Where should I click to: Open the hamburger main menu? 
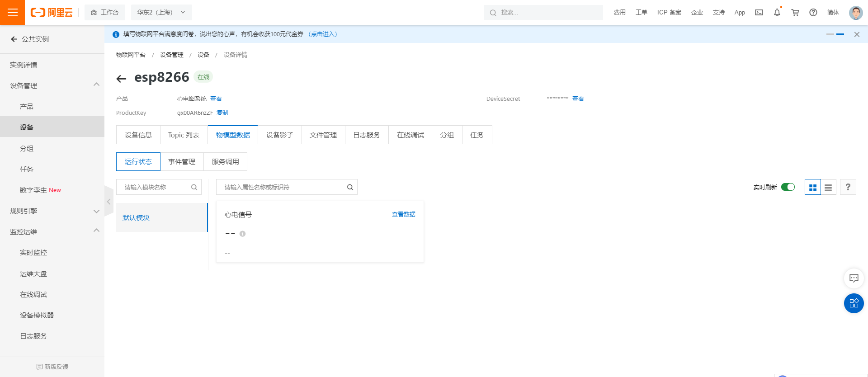[12, 12]
